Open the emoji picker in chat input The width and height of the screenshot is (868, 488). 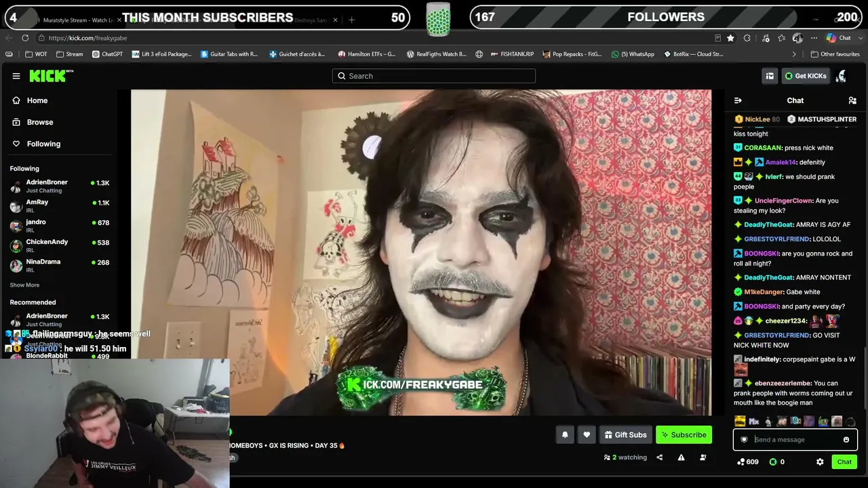click(x=846, y=439)
